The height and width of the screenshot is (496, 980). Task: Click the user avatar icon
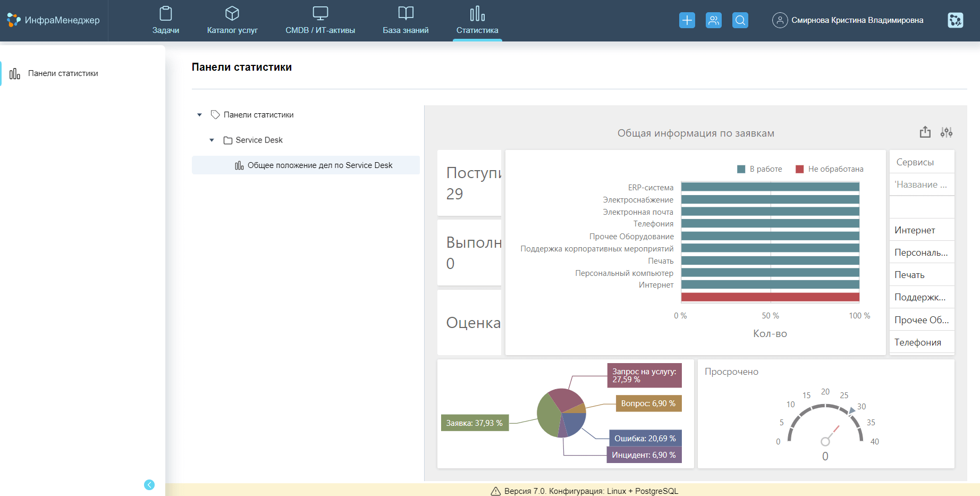(780, 20)
